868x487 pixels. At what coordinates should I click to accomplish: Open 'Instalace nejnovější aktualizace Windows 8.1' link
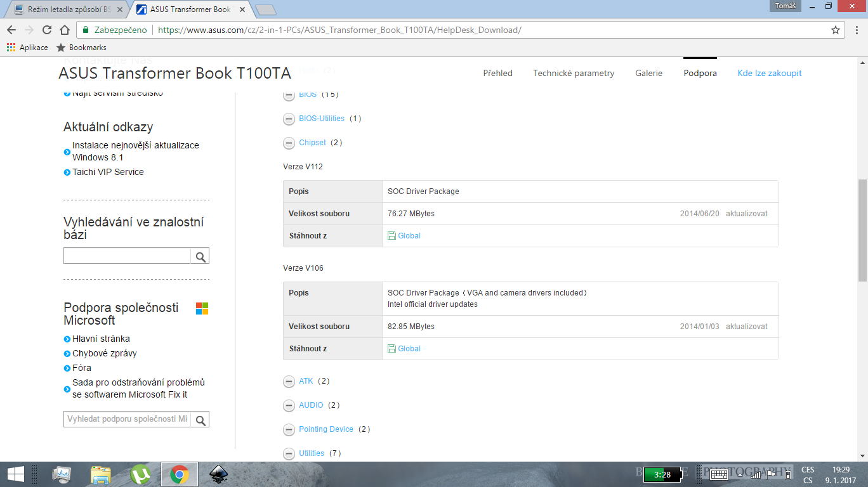(136, 151)
